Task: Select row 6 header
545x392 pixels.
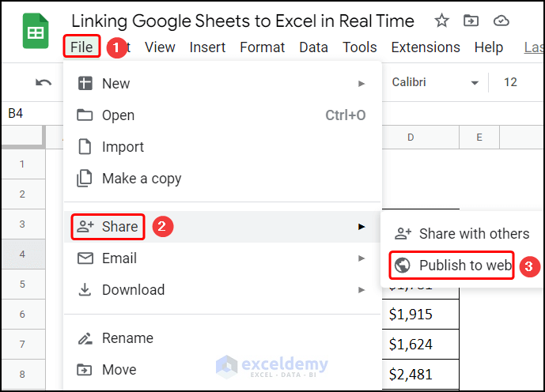Action: (23, 315)
